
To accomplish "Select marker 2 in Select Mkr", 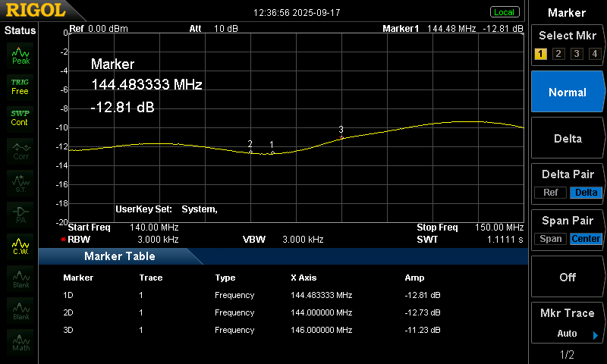I will point(558,54).
